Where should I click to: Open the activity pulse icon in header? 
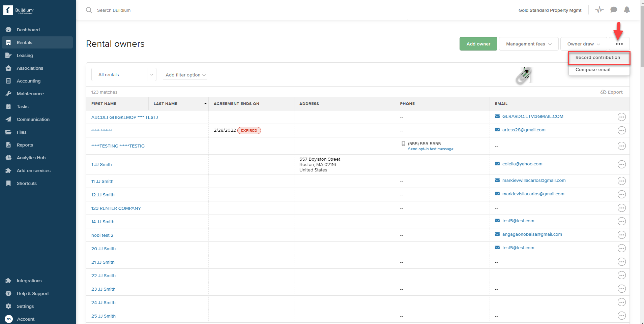[x=599, y=10]
